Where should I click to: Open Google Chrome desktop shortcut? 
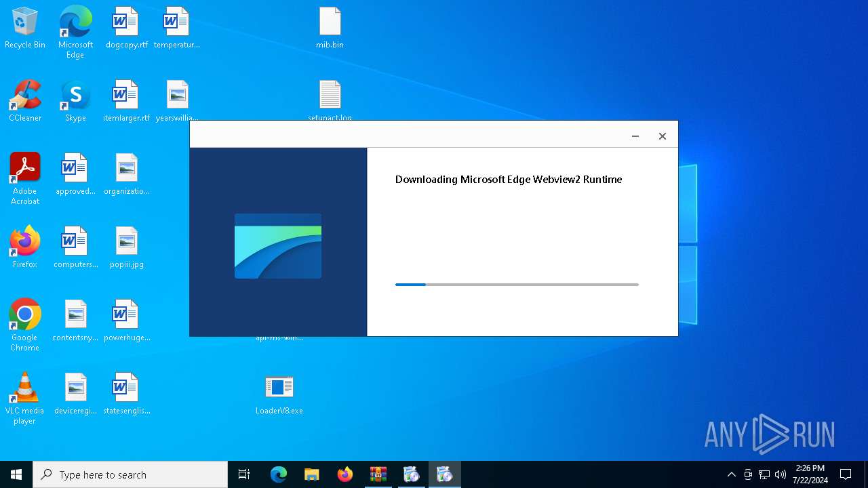coord(25,325)
